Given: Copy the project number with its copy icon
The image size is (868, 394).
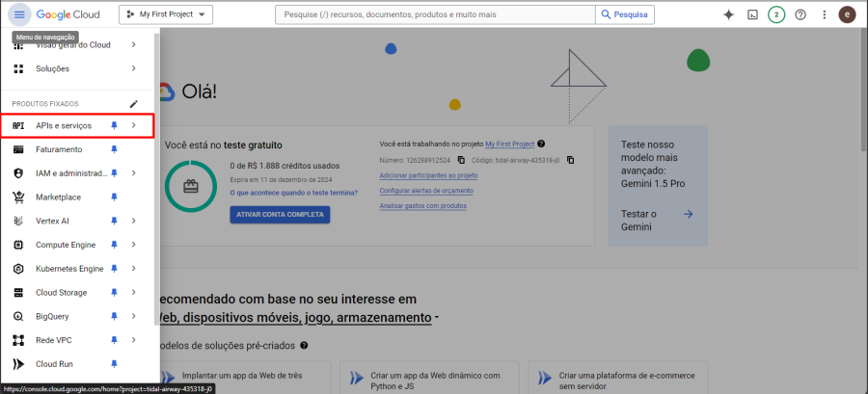Looking at the screenshot, I should click(461, 160).
